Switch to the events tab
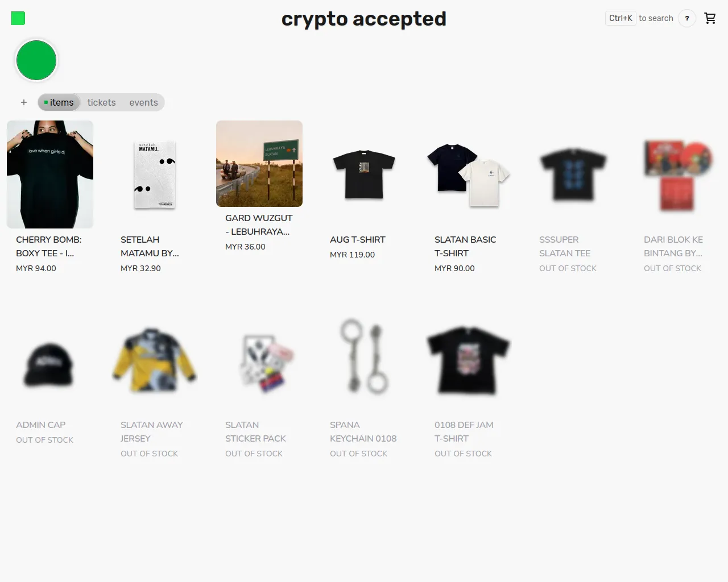The width and height of the screenshot is (728, 582). point(143,102)
